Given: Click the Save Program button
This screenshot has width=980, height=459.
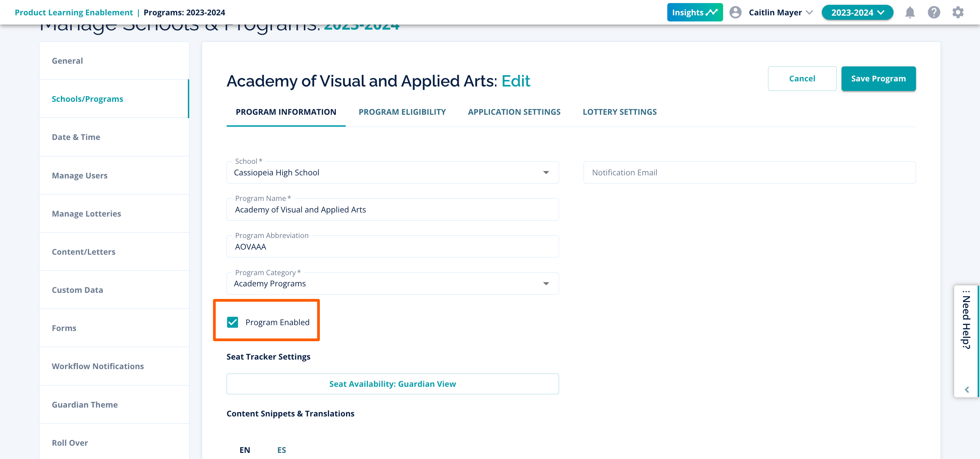Looking at the screenshot, I should tap(878, 79).
